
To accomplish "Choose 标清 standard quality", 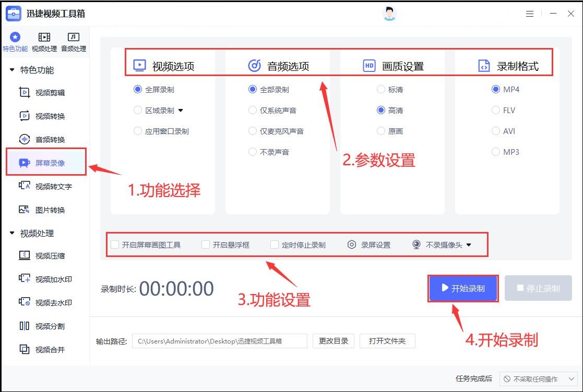I will click(x=390, y=90).
